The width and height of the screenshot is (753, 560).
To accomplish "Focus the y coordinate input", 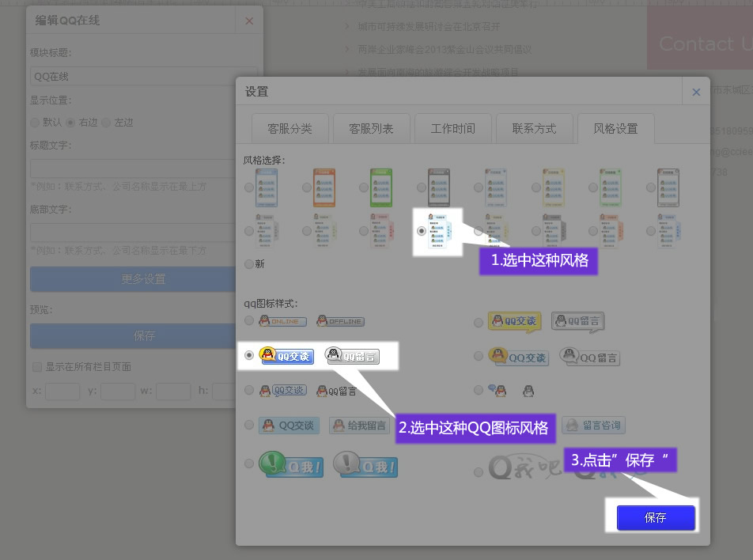I will tap(118, 391).
